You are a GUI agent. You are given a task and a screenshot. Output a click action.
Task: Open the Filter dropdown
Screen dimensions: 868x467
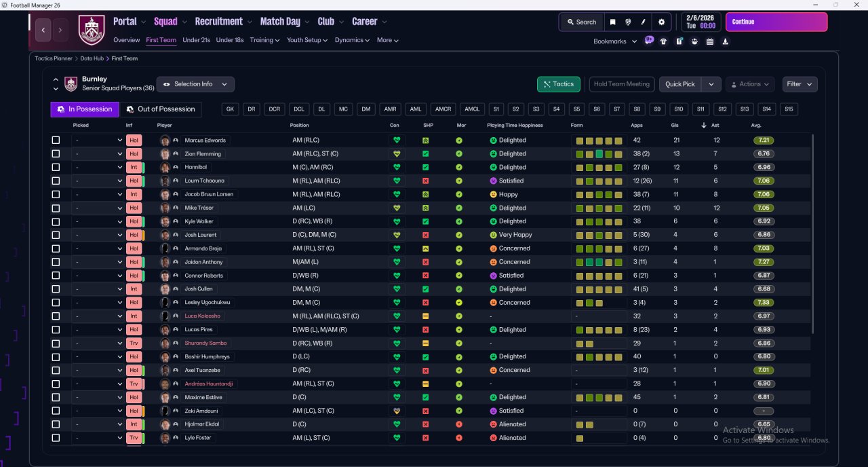tap(800, 84)
